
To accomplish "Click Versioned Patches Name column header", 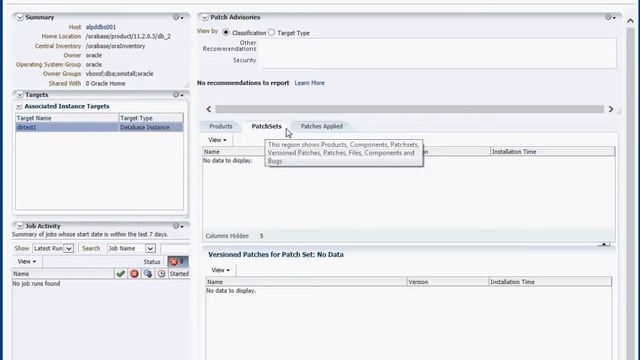I will click(306, 282).
